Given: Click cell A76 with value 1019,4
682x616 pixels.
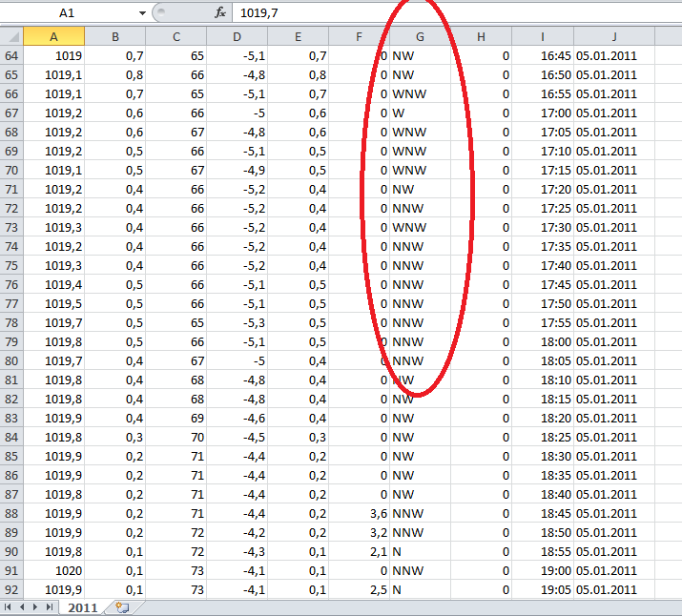Looking at the screenshot, I should click(x=54, y=285).
